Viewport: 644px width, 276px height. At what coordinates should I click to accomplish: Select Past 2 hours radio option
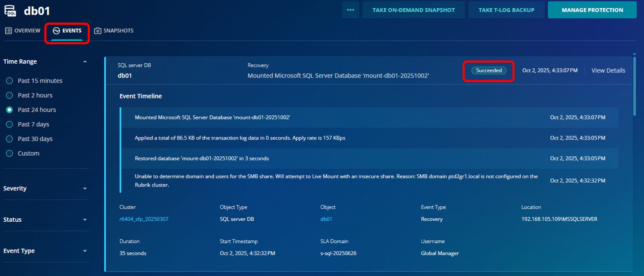(x=9, y=95)
